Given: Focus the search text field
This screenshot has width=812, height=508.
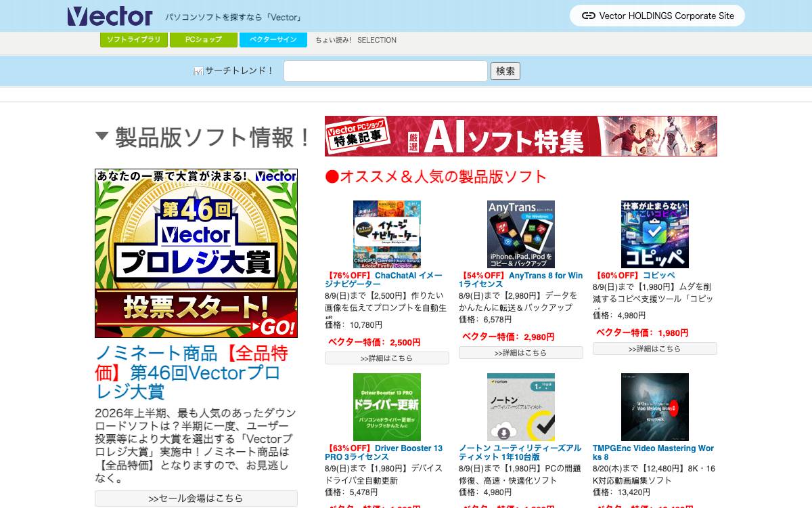Looking at the screenshot, I should tap(386, 71).
